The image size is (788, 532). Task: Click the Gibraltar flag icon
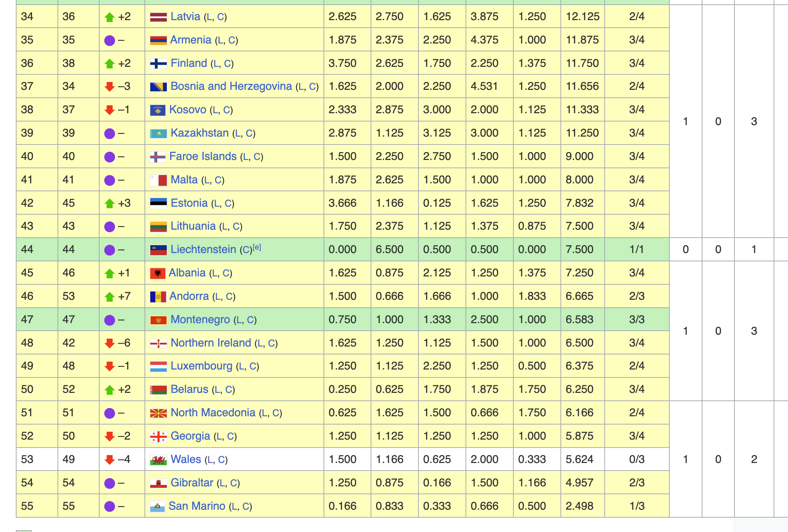(158, 483)
